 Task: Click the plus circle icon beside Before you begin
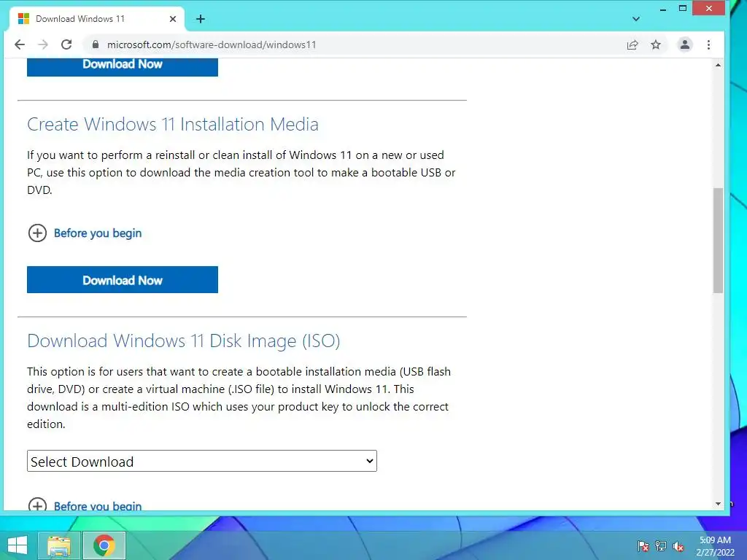click(38, 233)
